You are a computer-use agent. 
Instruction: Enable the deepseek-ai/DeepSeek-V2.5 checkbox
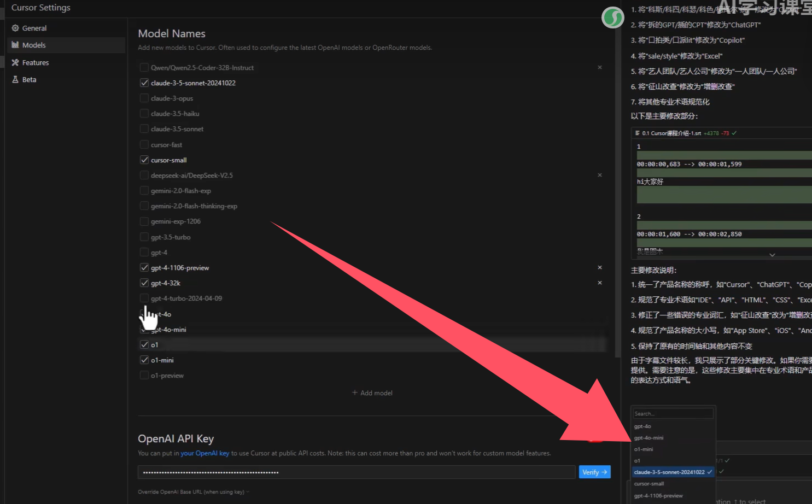144,175
